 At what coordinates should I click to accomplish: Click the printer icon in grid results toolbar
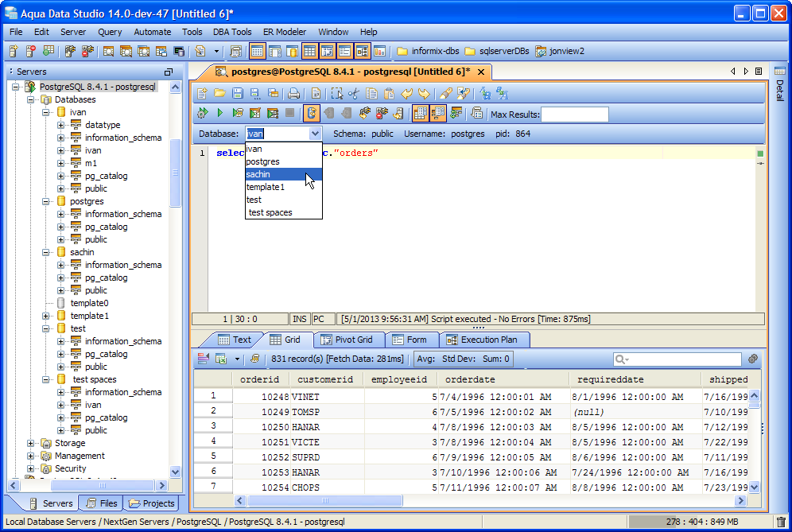[254, 359]
